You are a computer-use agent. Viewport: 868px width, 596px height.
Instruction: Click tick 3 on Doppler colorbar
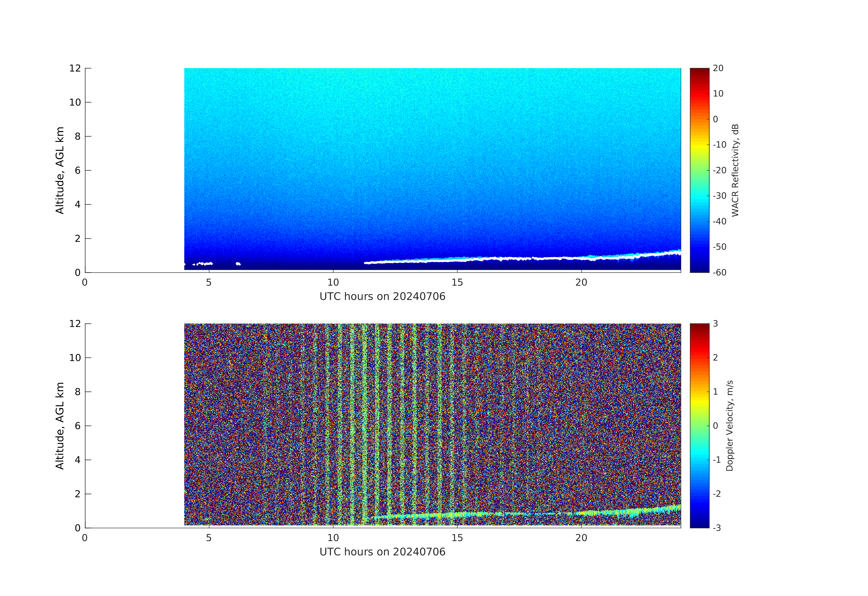click(715, 324)
